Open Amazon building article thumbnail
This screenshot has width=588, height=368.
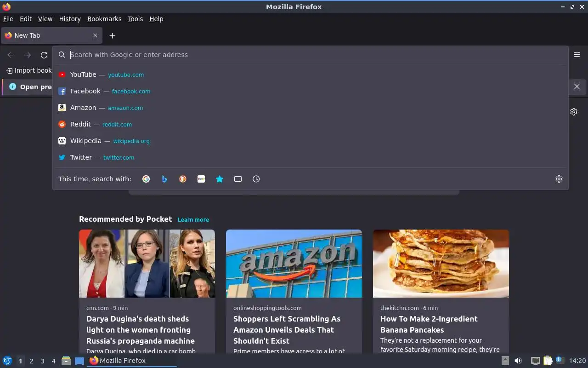[294, 264]
